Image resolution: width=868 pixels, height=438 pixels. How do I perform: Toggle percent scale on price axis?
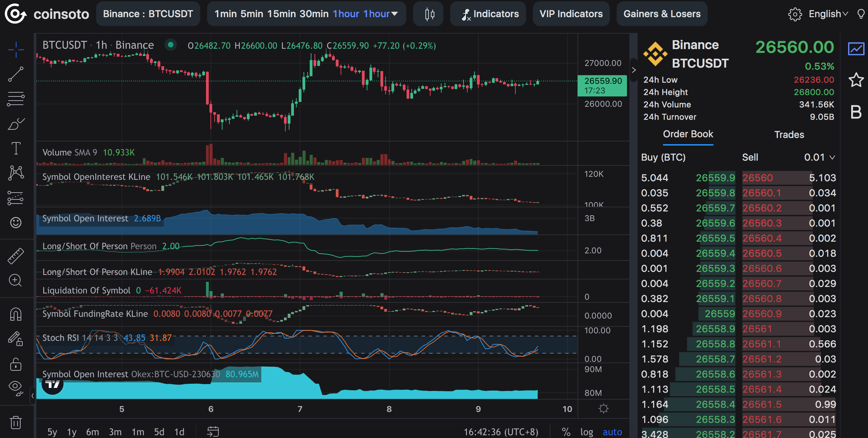[x=566, y=432]
